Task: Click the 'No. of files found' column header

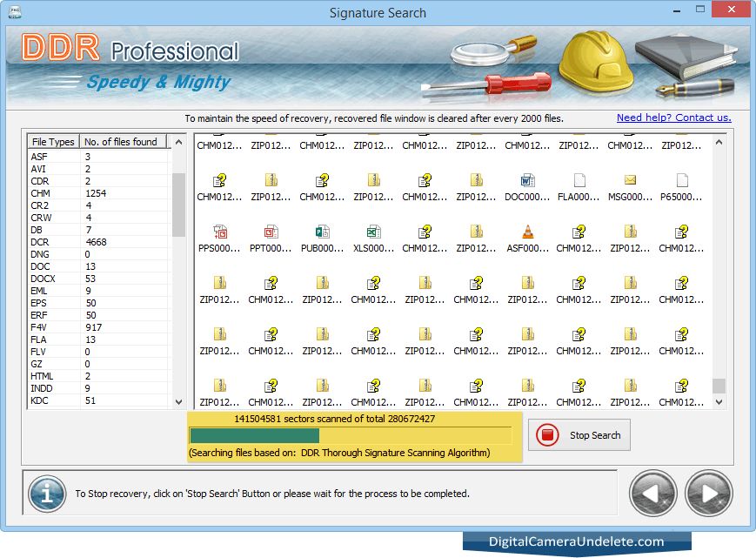Action: [x=120, y=142]
